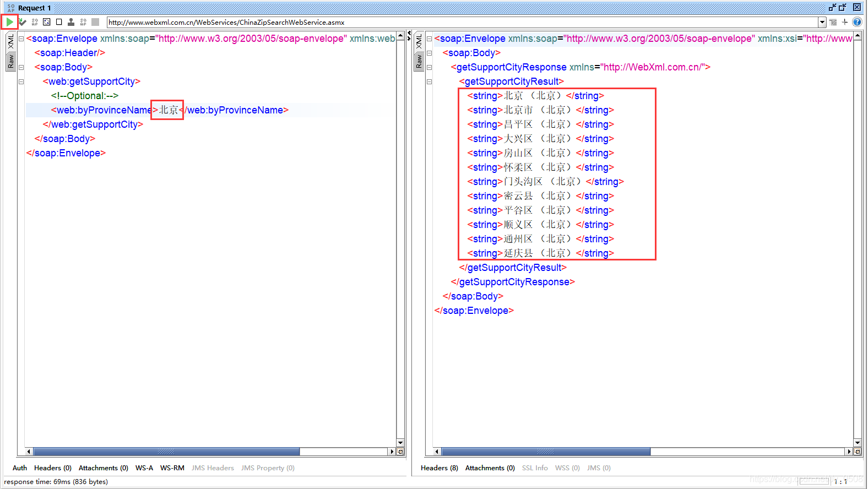
Task: Click the magnifier icon under request scrollbar
Action: point(400,452)
